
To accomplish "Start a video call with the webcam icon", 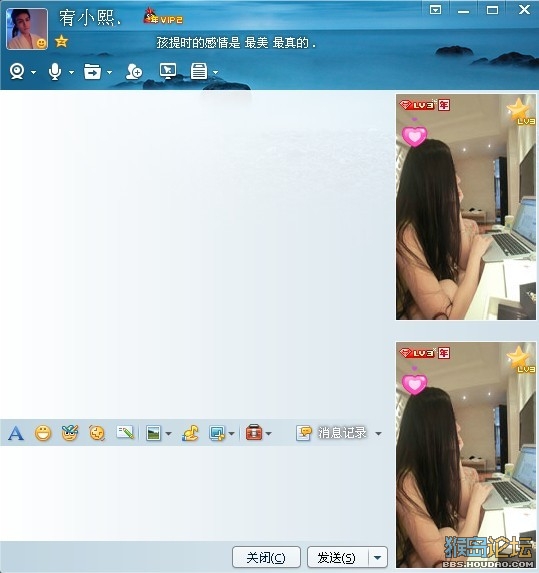I will (x=17, y=71).
